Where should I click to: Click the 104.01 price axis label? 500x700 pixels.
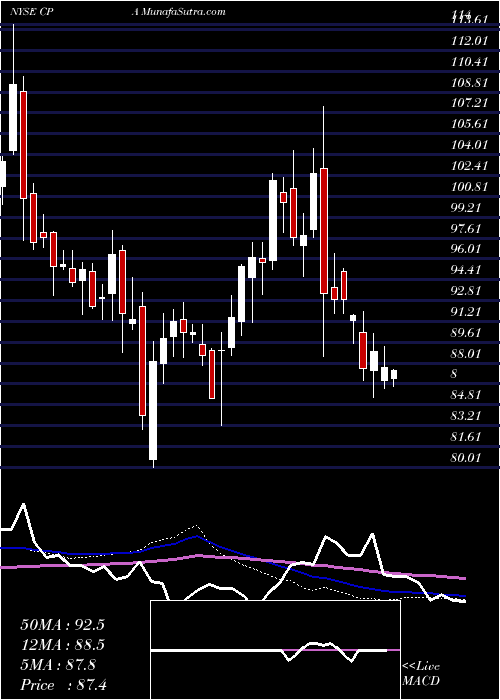point(469,145)
